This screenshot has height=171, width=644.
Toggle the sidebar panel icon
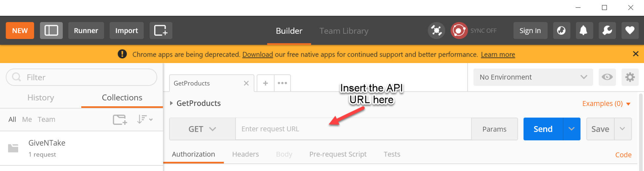[51, 31]
